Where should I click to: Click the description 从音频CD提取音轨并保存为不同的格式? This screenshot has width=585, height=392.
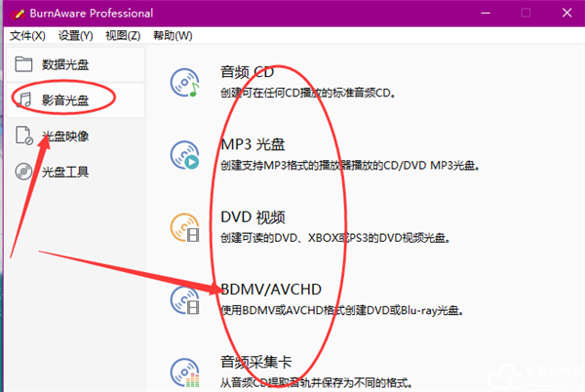pyautogui.click(x=317, y=382)
